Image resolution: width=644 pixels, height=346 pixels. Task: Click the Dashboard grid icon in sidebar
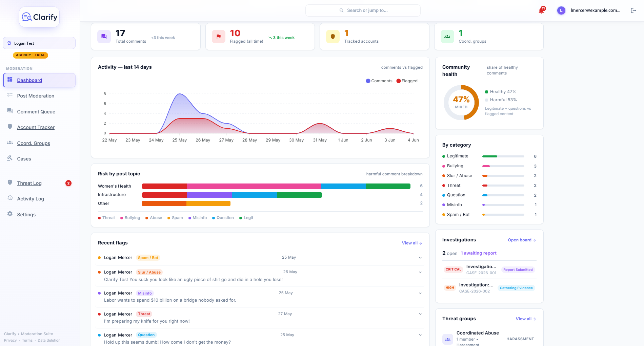point(10,80)
